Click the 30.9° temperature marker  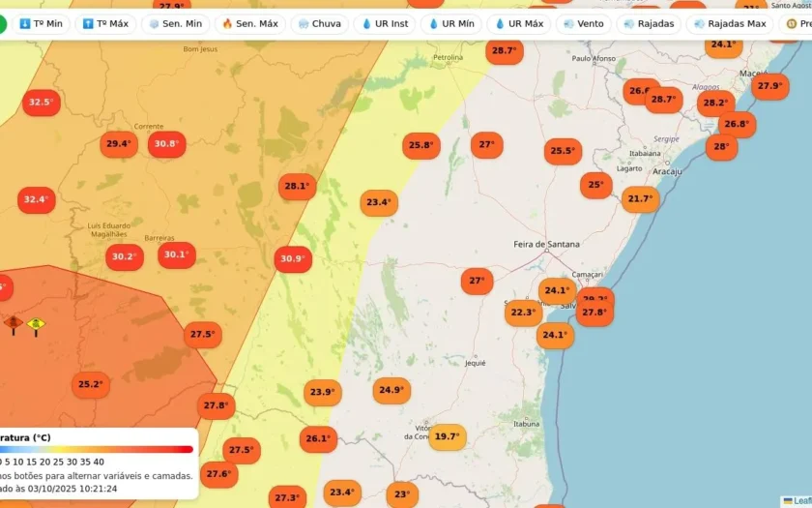(x=293, y=258)
